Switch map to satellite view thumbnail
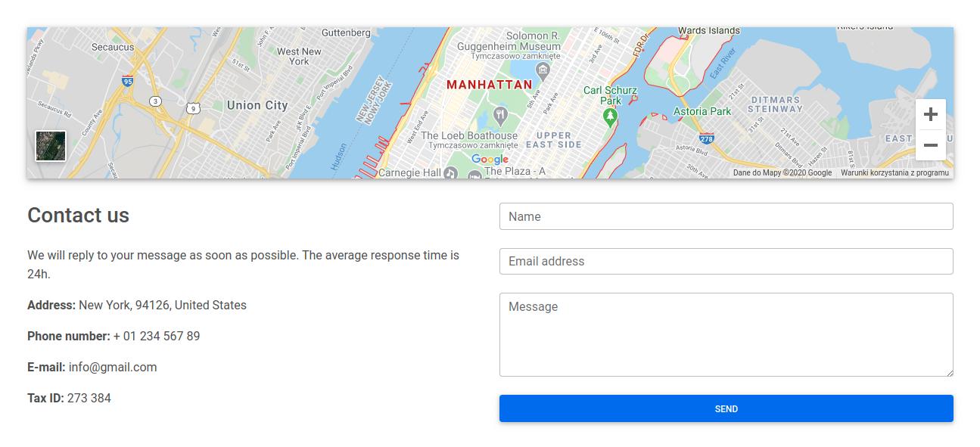980x447 pixels. [x=51, y=146]
